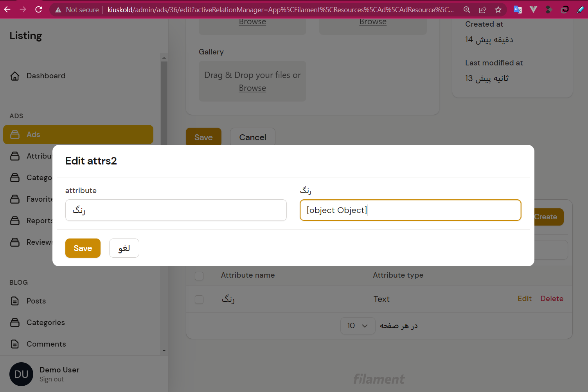
Task: Select the Ads section icon
Action: tap(15, 134)
